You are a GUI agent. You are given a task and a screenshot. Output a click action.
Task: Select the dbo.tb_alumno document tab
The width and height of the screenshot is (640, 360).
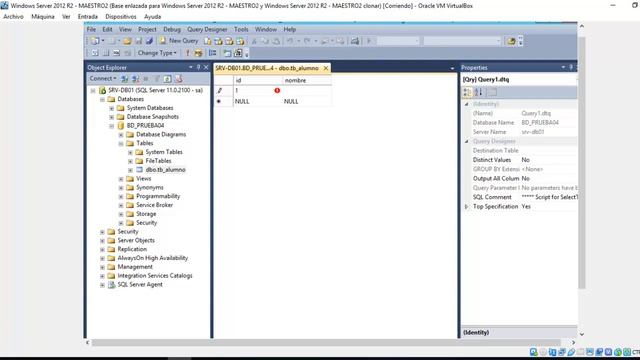pyautogui.click(x=267, y=68)
